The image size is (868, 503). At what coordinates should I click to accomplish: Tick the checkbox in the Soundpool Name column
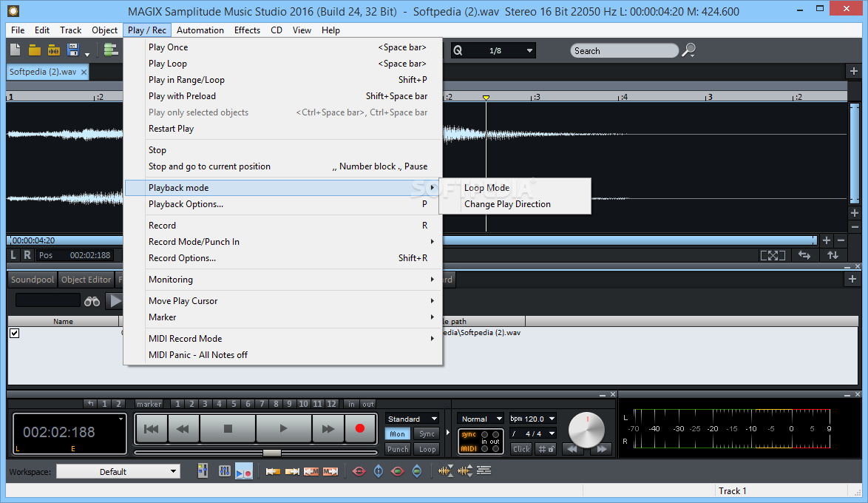(x=14, y=333)
